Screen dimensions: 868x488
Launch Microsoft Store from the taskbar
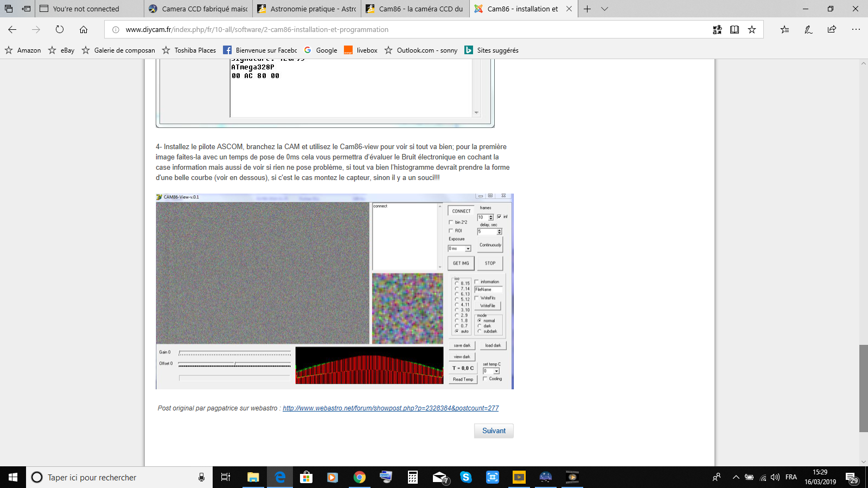(306, 477)
